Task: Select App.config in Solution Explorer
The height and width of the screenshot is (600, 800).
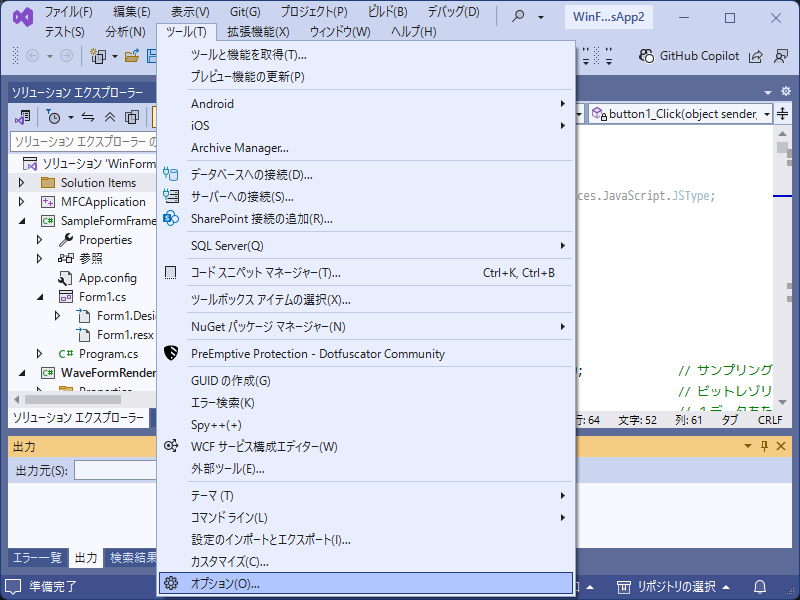Action: 108,278
